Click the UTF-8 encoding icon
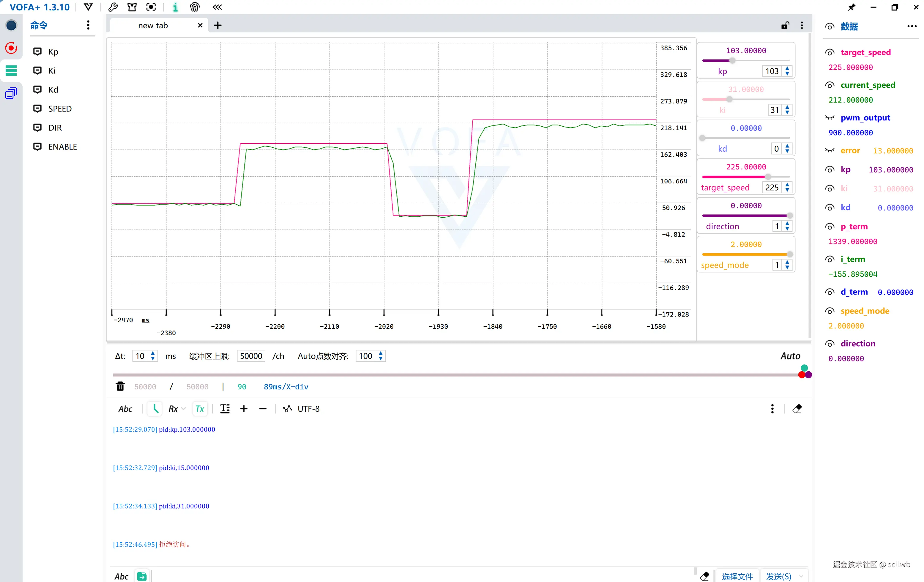Image resolution: width=924 pixels, height=582 pixels. [x=287, y=408]
